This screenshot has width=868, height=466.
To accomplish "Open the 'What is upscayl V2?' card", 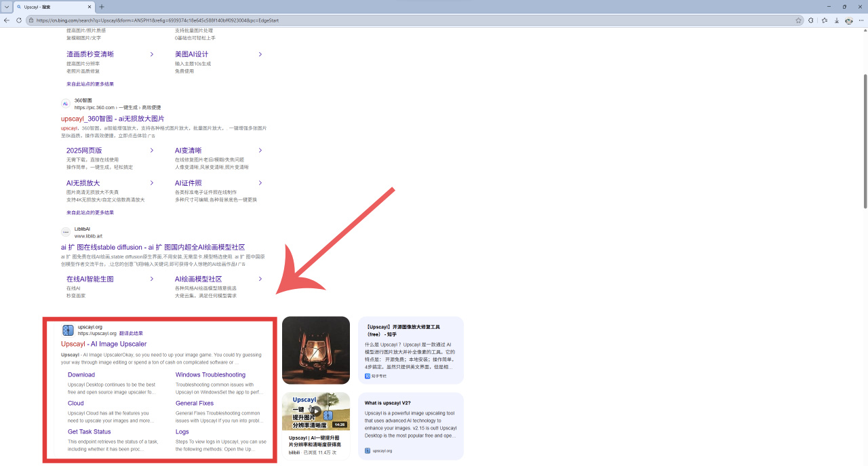I will pos(411,426).
